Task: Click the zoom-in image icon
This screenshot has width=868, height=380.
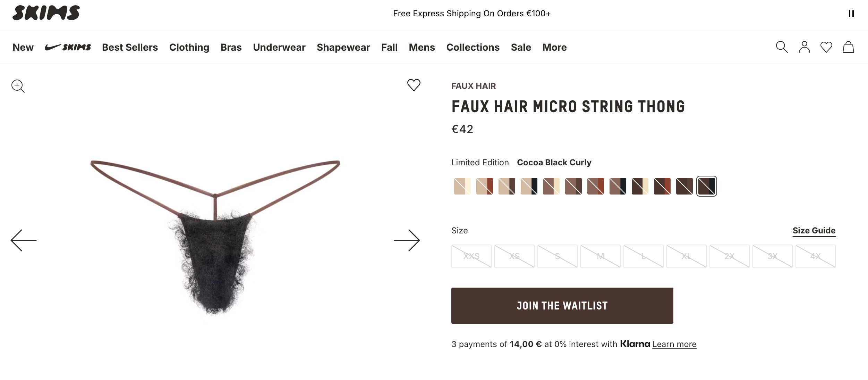Action: click(x=18, y=86)
